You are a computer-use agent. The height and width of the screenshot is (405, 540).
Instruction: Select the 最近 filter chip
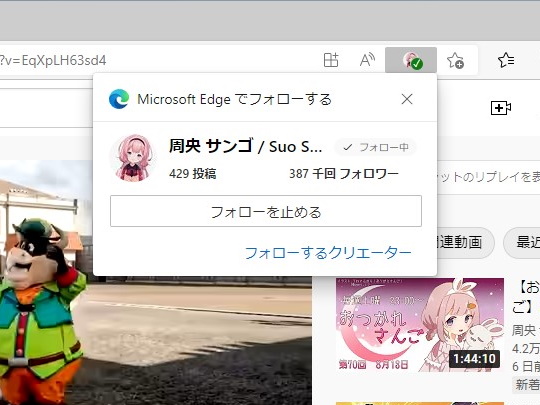[x=523, y=243]
